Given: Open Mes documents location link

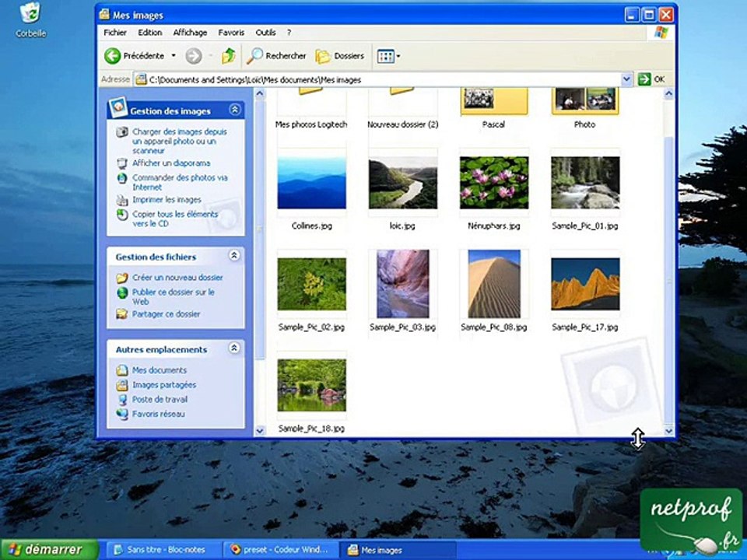Looking at the screenshot, I should click(x=159, y=370).
